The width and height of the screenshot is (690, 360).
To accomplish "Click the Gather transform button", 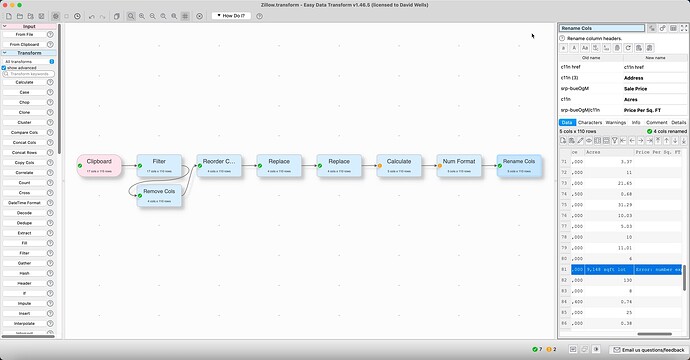I will [x=24, y=263].
